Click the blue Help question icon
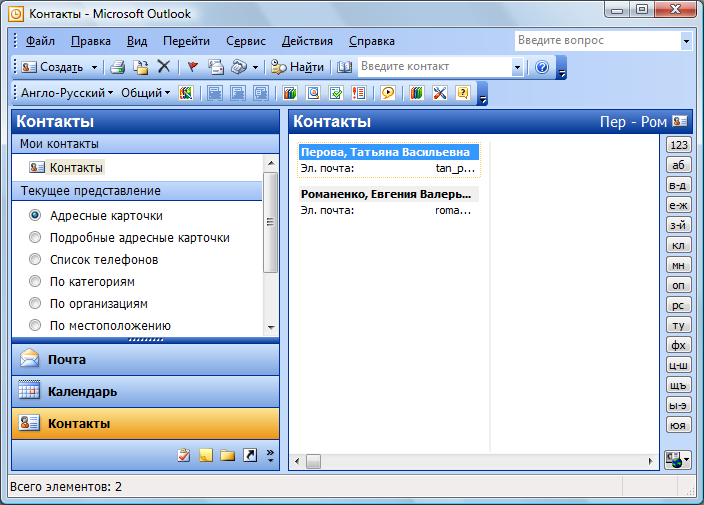This screenshot has width=704, height=505. click(542, 67)
